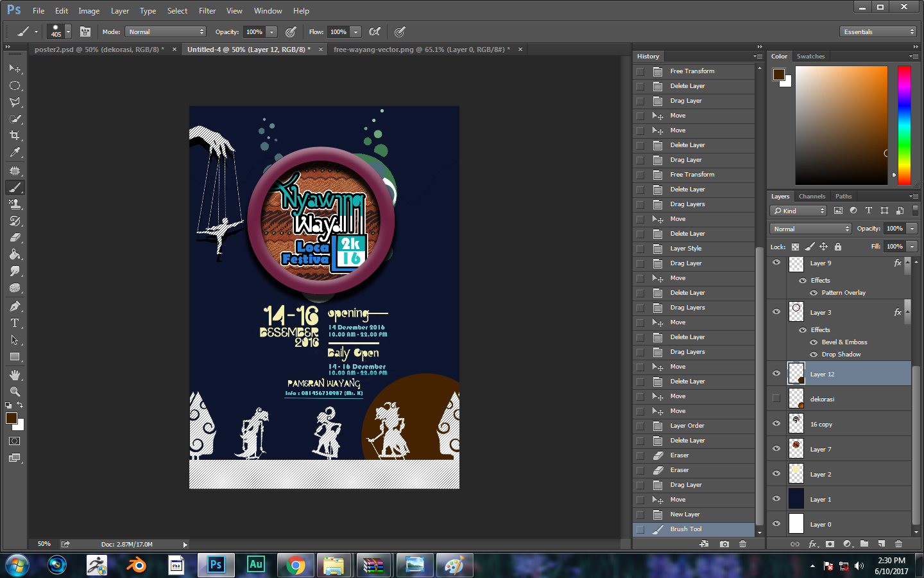Launch Adobe Audition from the taskbar
Screen dimensions: 924x578
[255, 565]
